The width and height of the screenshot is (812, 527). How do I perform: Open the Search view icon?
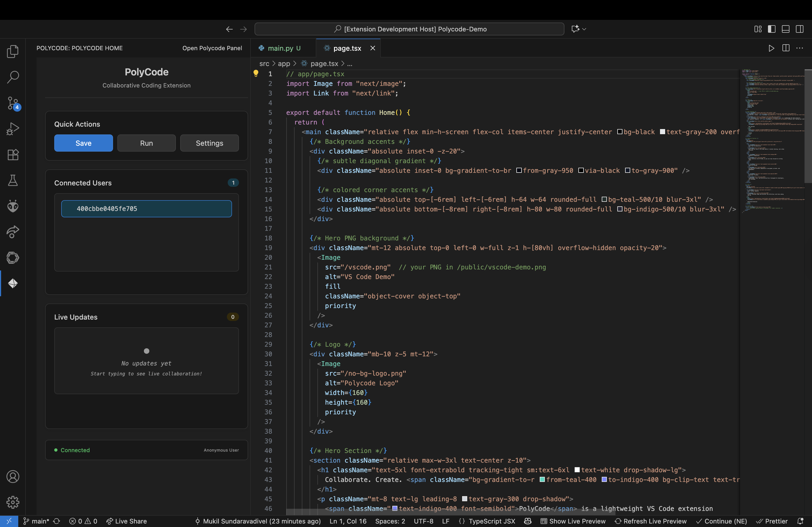pyautogui.click(x=13, y=77)
